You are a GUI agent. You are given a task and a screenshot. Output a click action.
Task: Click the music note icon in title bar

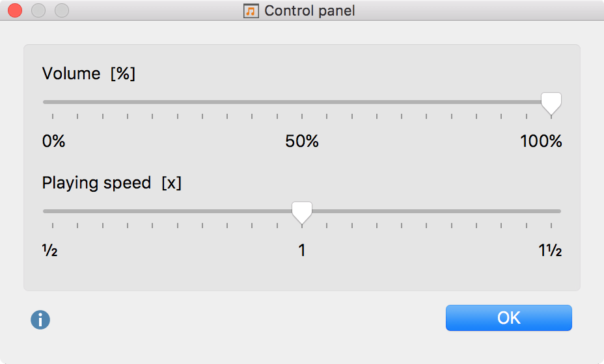(251, 11)
